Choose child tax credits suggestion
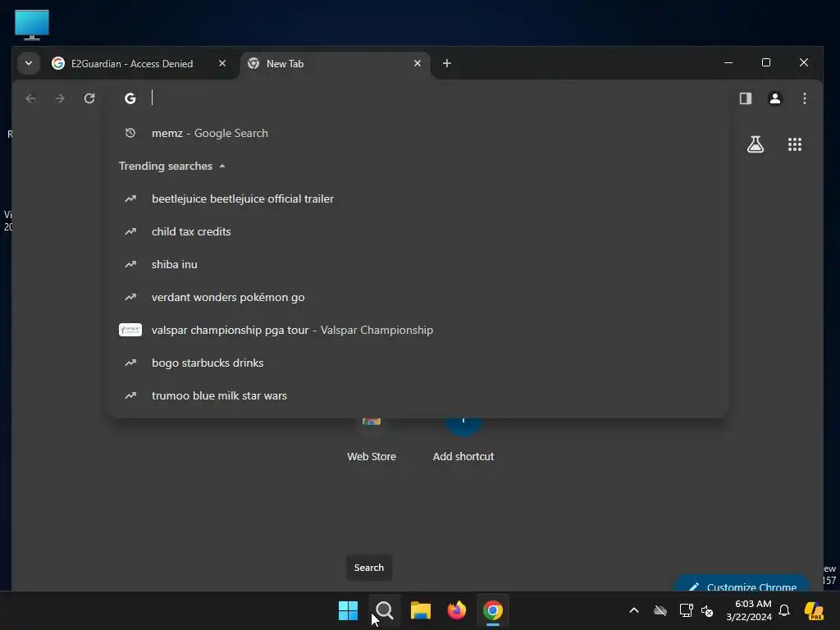Screen dimensions: 840x630 click(418, 231)
